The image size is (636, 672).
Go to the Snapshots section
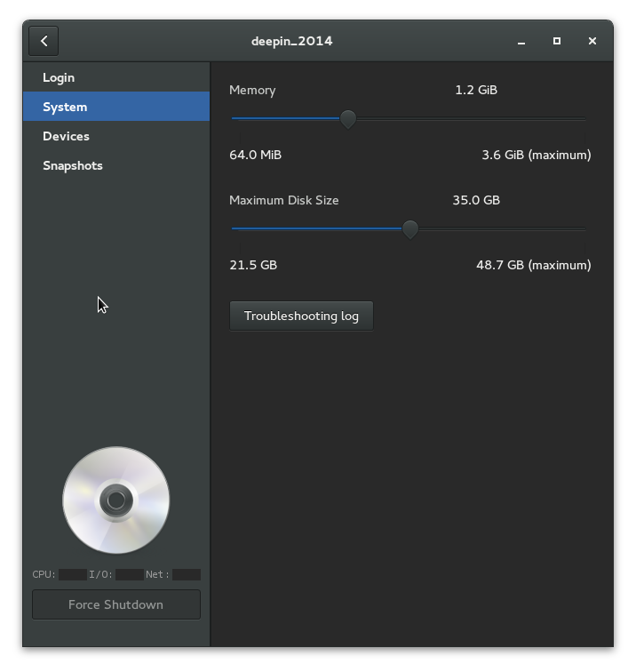(73, 165)
